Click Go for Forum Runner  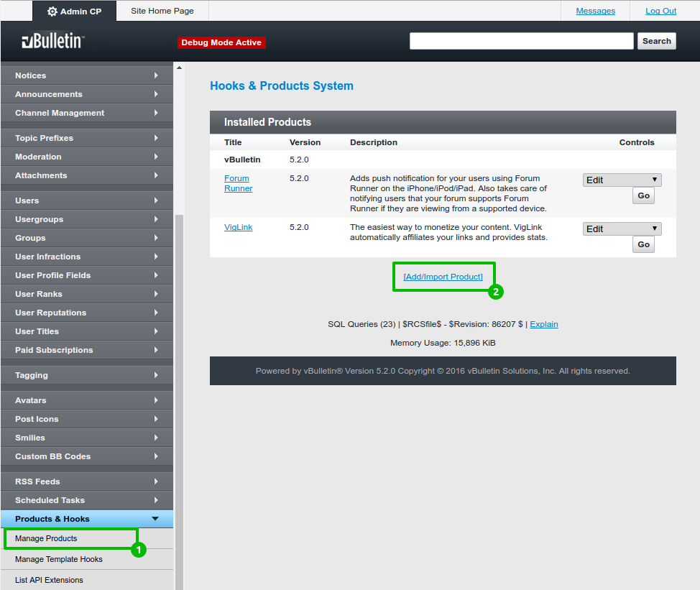(643, 195)
